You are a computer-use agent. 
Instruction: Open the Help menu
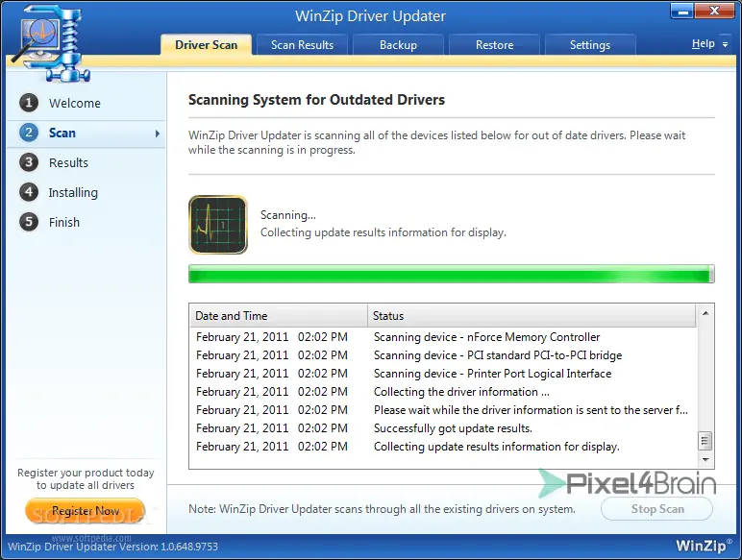[x=704, y=44]
